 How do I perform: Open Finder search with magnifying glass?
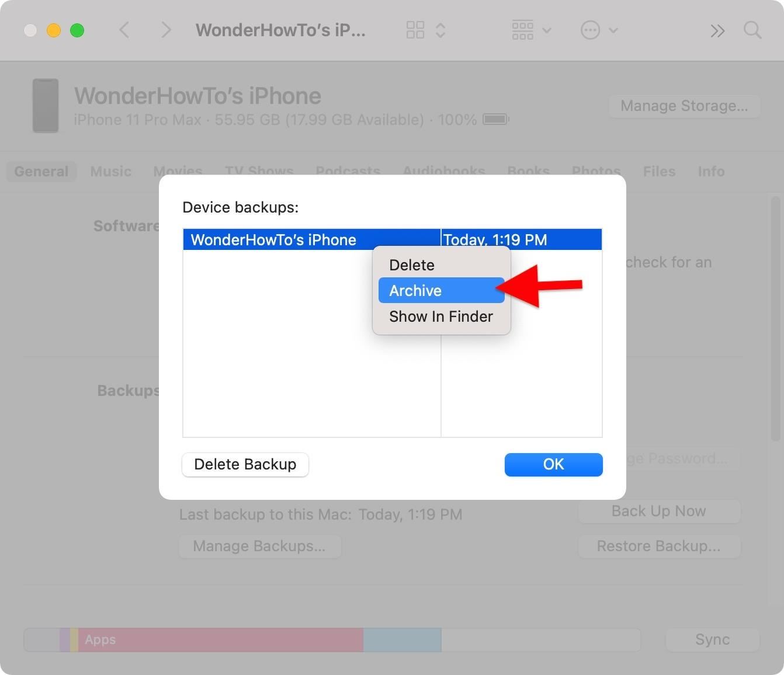click(x=752, y=30)
